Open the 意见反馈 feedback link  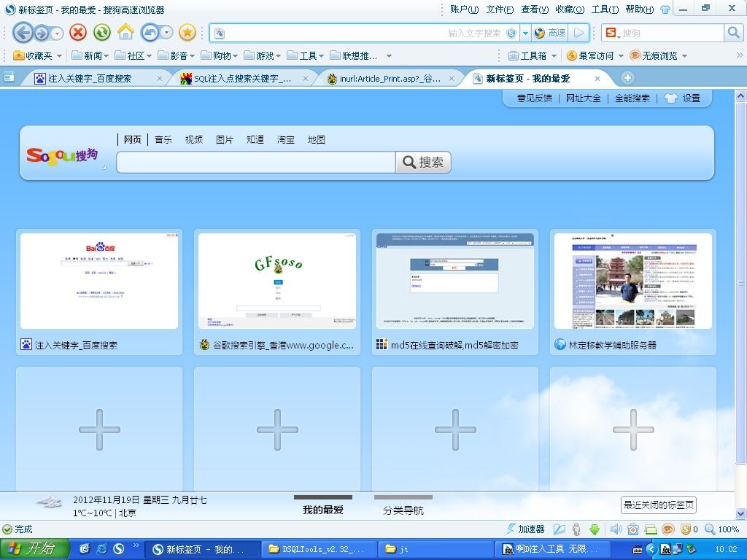tap(535, 98)
